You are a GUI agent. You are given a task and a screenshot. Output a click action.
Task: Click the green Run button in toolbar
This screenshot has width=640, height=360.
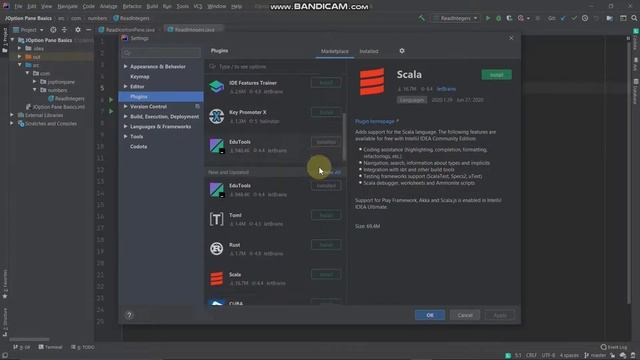pos(488,18)
